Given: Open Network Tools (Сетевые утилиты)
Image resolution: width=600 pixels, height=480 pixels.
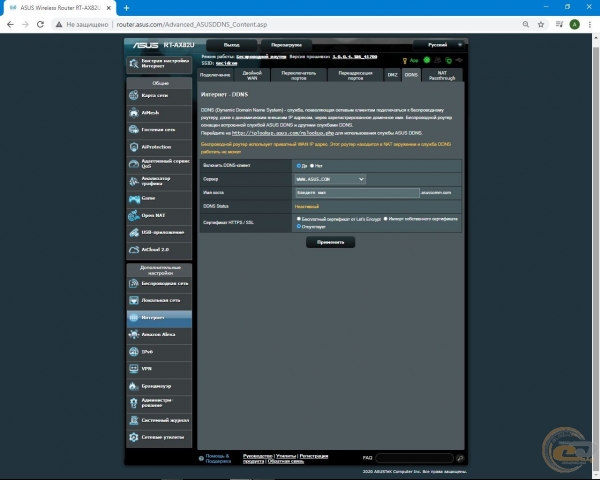Looking at the screenshot, I should [x=159, y=437].
